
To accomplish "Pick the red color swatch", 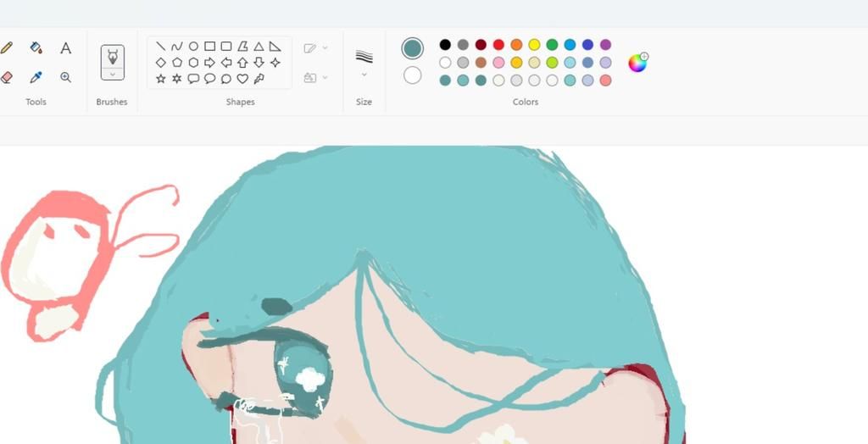I will coord(498,44).
